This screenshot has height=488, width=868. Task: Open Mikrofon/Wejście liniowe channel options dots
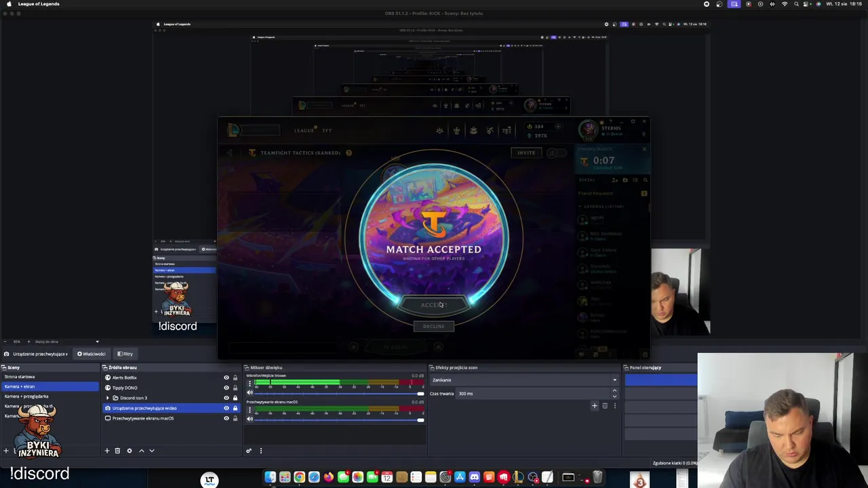[x=249, y=384]
